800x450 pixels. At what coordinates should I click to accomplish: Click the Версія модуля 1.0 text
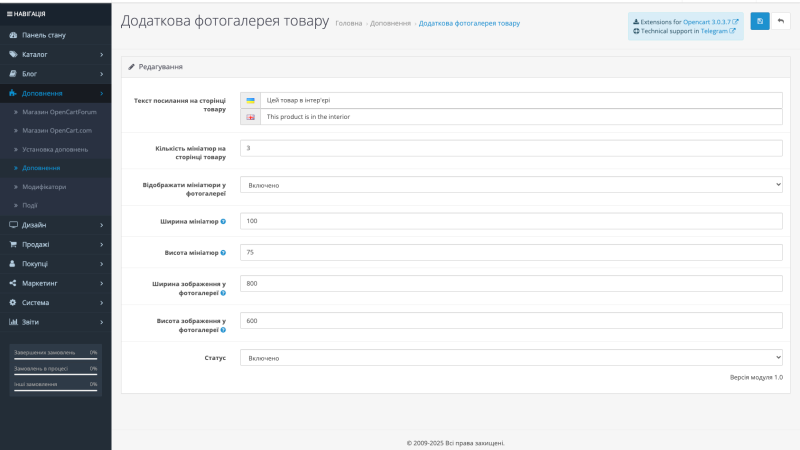756,378
